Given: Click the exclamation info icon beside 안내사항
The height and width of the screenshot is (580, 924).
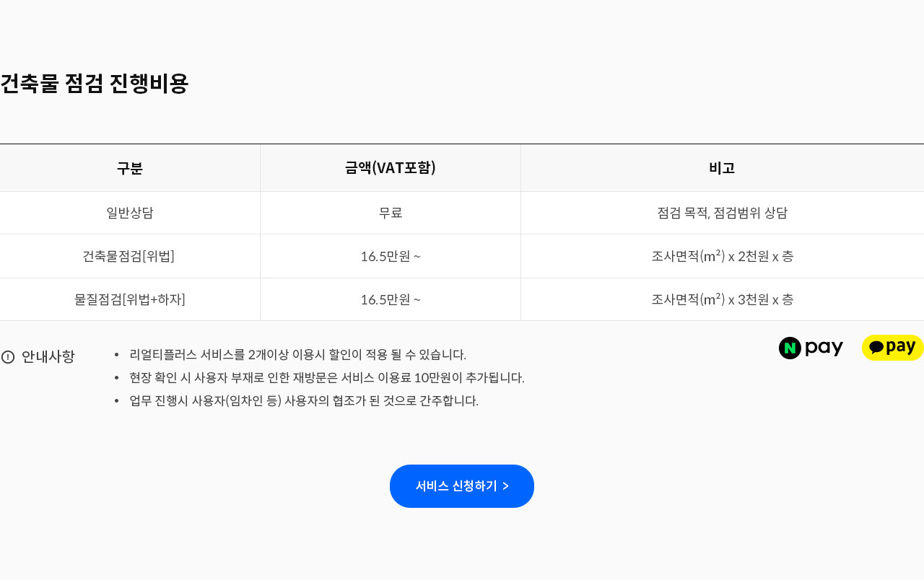Looking at the screenshot, I should tap(8, 357).
